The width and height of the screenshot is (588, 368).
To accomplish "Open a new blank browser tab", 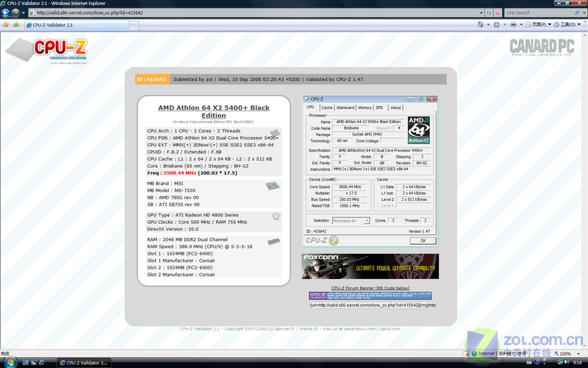I will [x=135, y=25].
